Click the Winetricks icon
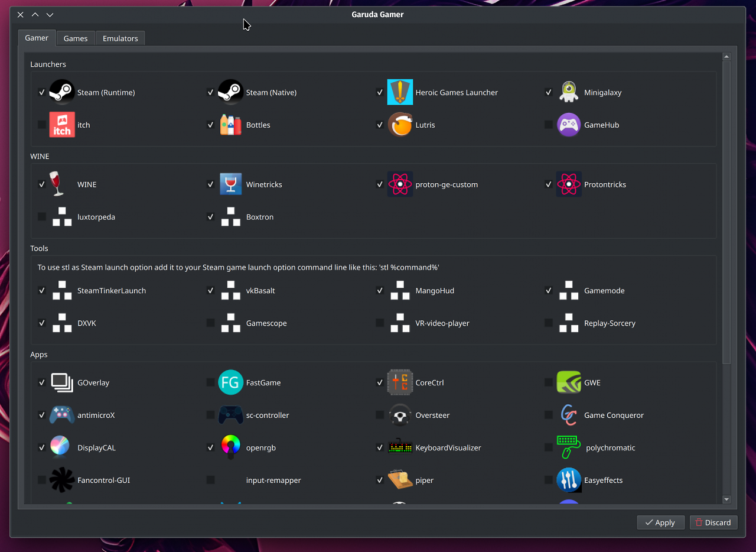Viewport: 756px width, 552px height. click(231, 184)
